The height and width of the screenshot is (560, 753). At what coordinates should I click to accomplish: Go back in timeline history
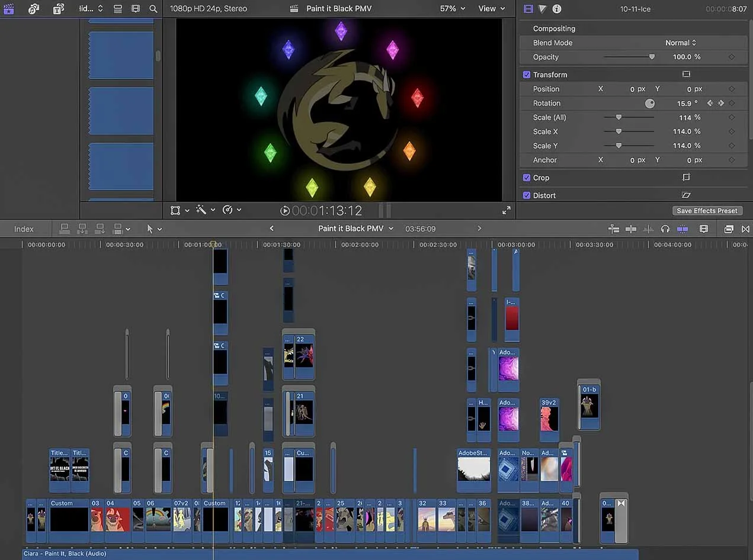tap(271, 228)
